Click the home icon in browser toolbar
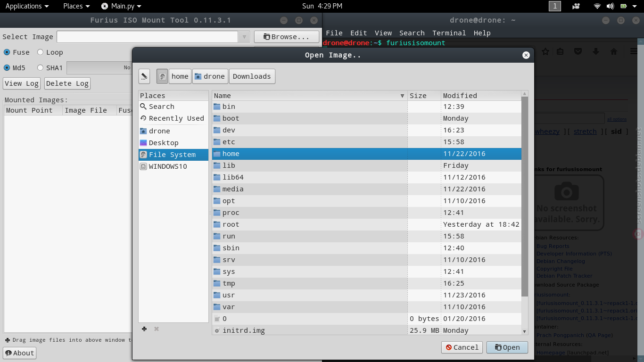The width and height of the screenshot is (644, 362). pyautogui.click(x=614, y=51)
